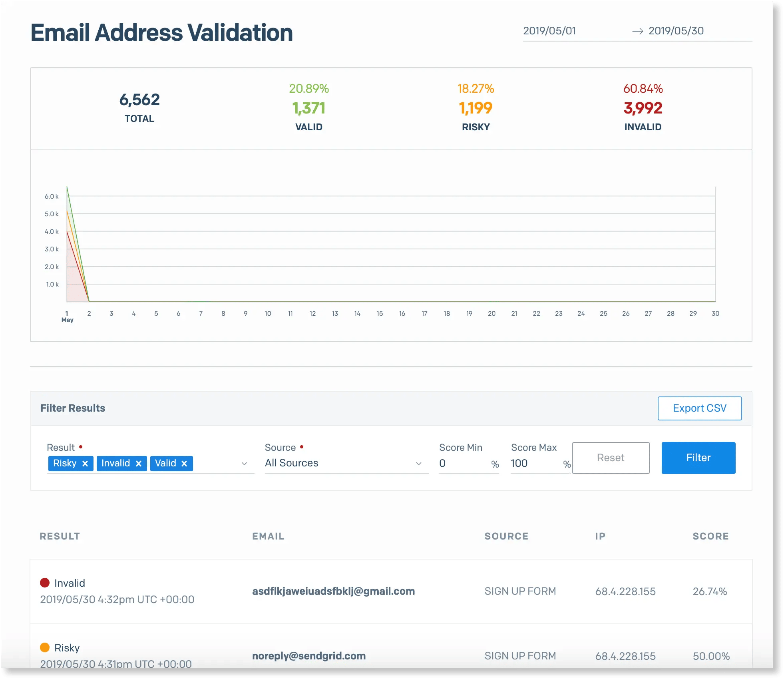Select the email asdflkjaweiuadsfbklj@gmail.com
Screen dimensions: 784x679
click(333, 591)
